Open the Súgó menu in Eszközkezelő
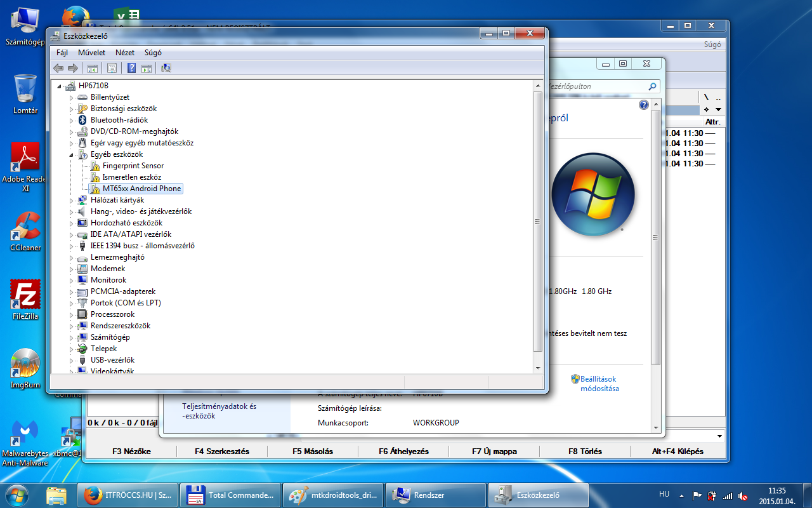 [x=153, y=53]
